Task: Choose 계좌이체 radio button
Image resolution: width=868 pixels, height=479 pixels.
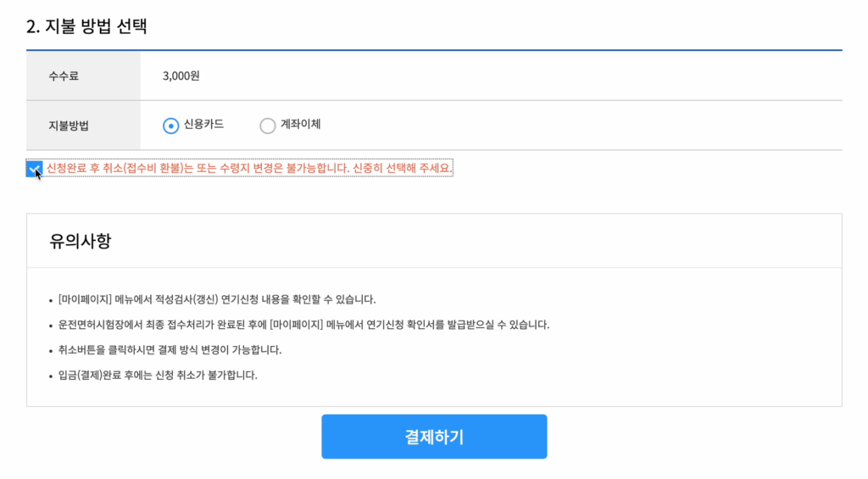Action: tap(267, 125)
